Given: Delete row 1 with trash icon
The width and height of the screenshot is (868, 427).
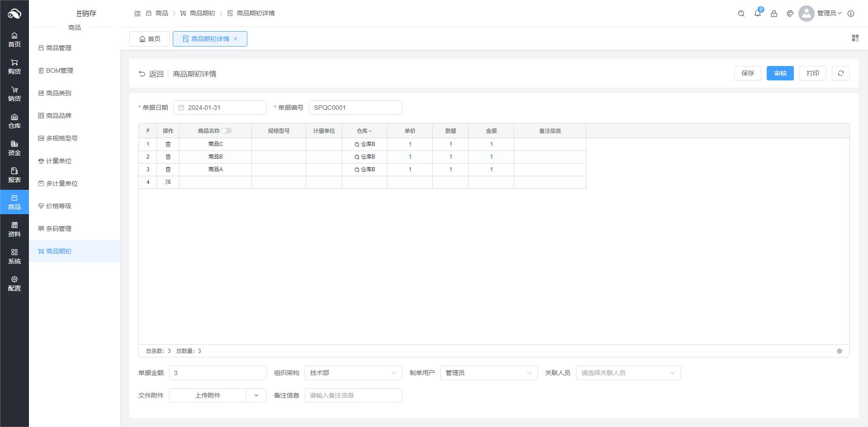Looking at the screenshot, I should (168, 144).
